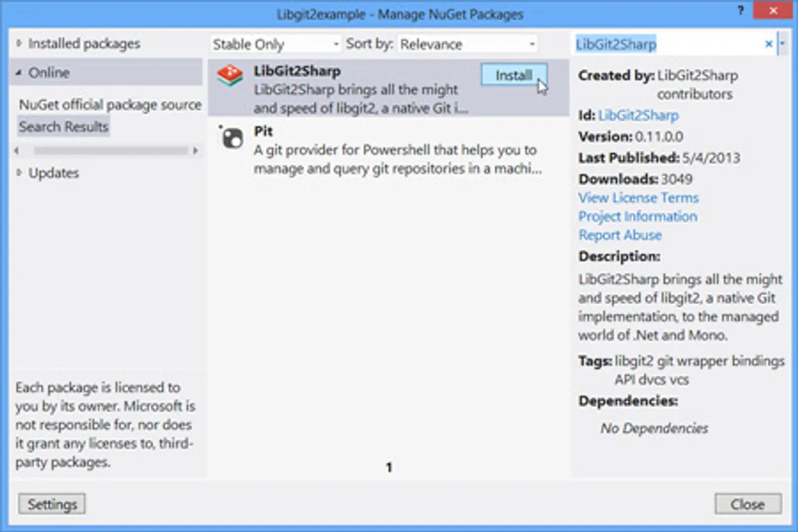Click page number 1 in results

[x=389, y=467]
